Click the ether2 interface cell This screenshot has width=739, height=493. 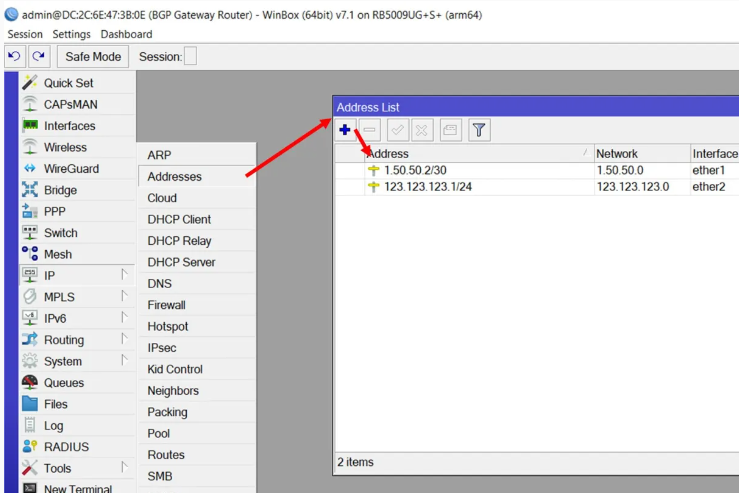click(714, 187)
